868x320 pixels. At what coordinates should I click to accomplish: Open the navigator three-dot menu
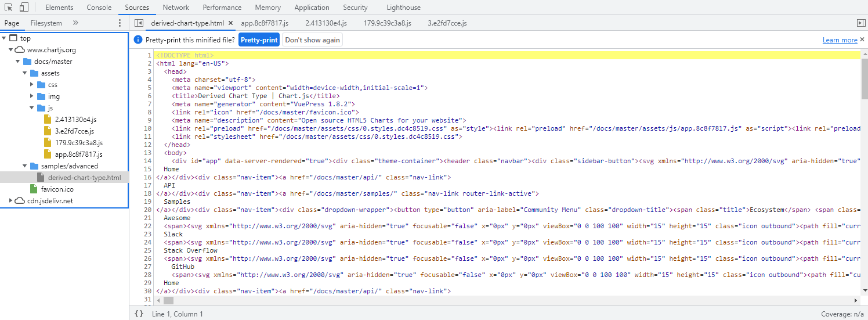(120, 23)
